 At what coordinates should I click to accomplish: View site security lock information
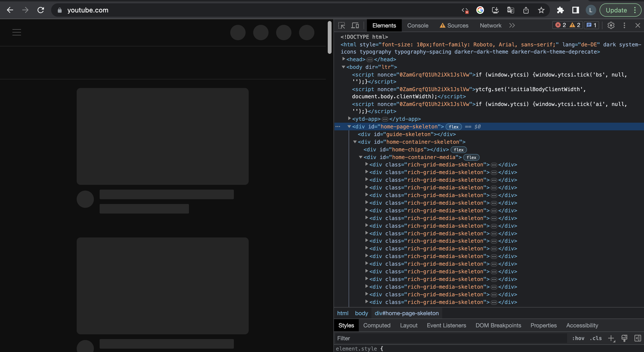59,10
